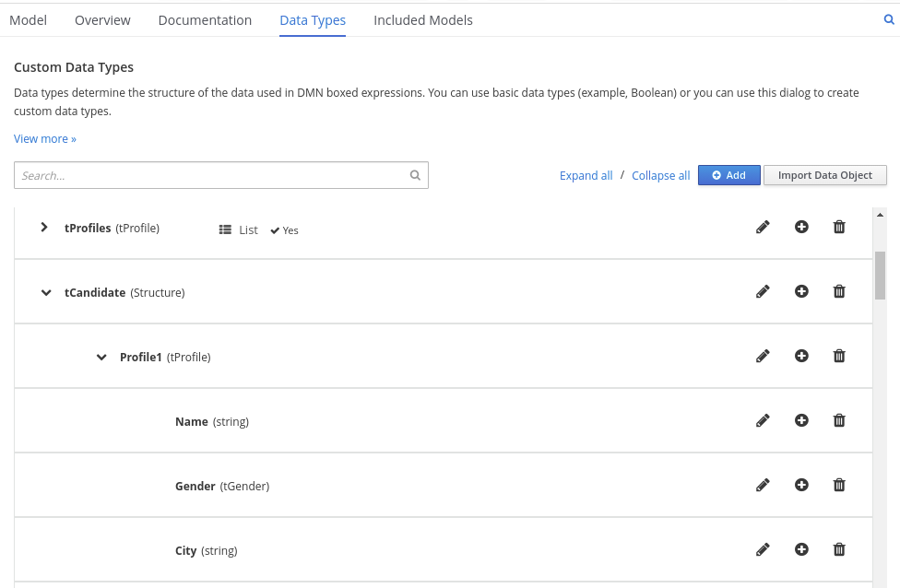
Task: Open the Model tab
Action: pyautogui.click(x=28, y=20)
